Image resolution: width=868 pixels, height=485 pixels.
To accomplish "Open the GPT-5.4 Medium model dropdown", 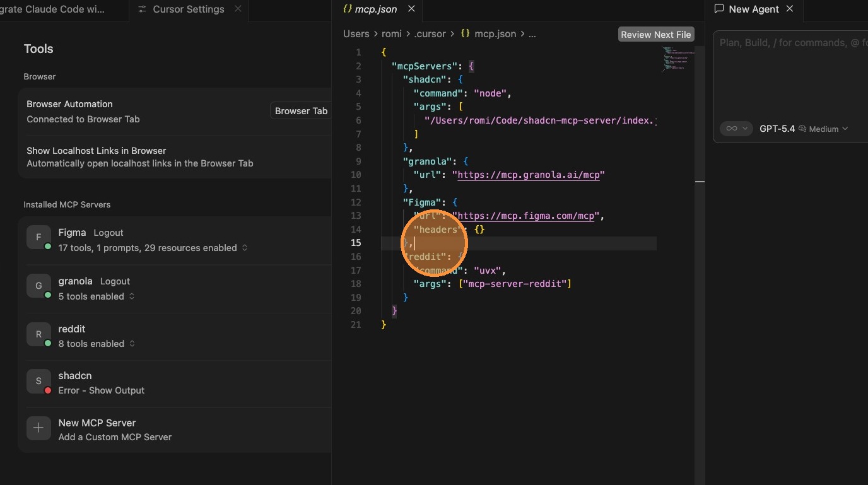I will click(x=804, y=129).
